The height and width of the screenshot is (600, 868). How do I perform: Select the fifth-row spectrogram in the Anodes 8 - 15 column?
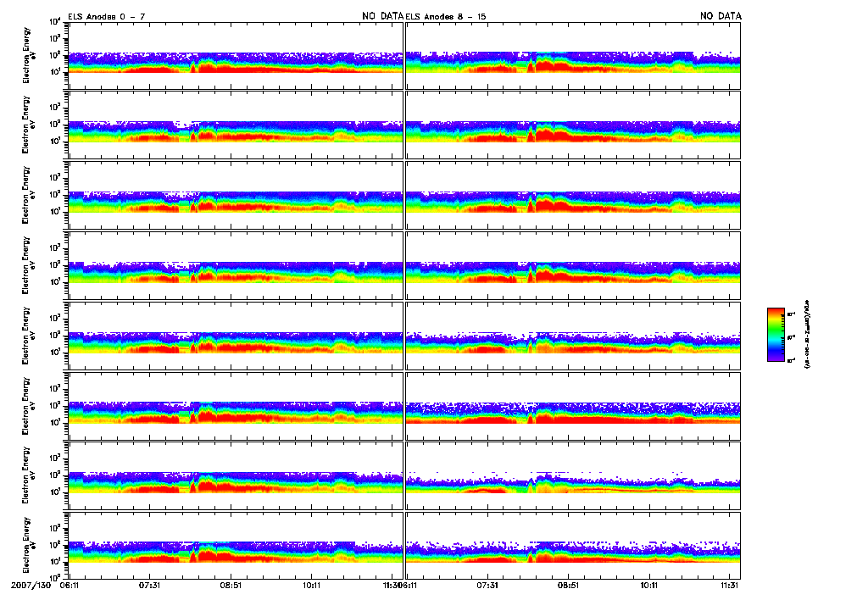click(573, 336)
